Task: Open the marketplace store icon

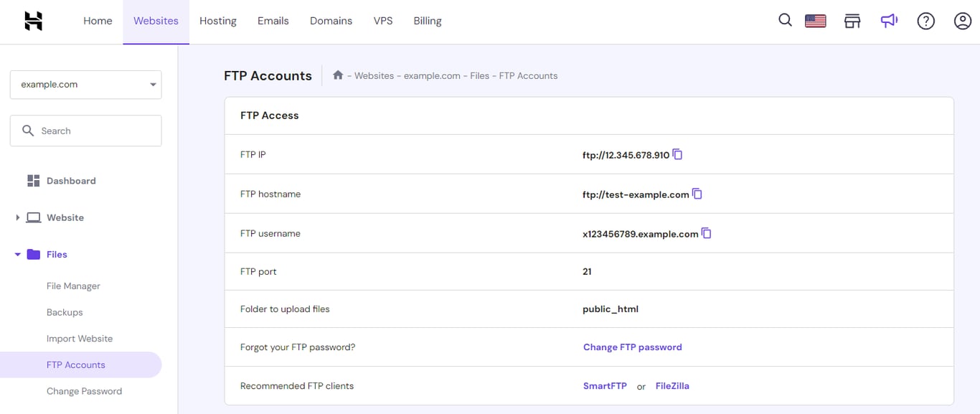Action: [852, 21]
